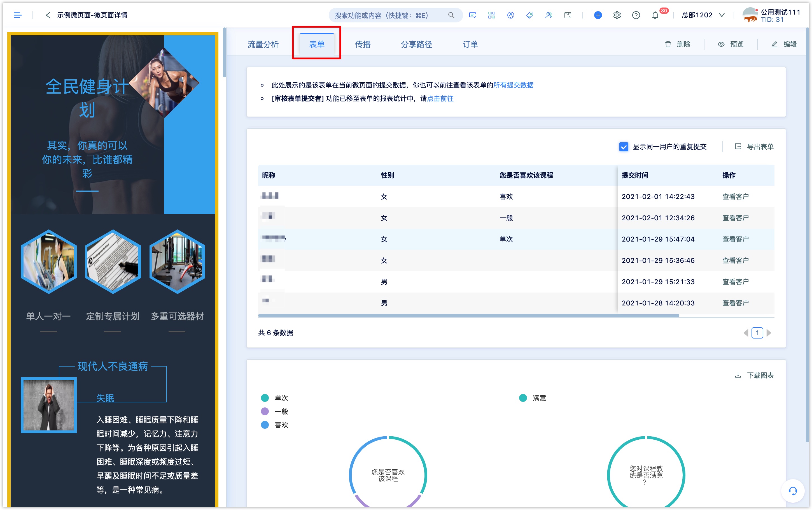Click the 您是否喜欢该课程 column header
The width and height of the screenshot is (812, 510).
point(526,175)
